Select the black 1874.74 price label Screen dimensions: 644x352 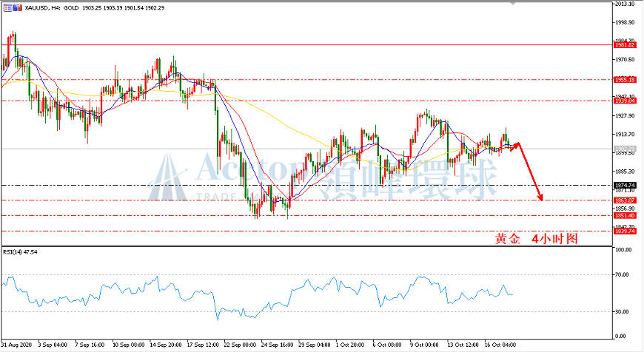pos(625,186)
